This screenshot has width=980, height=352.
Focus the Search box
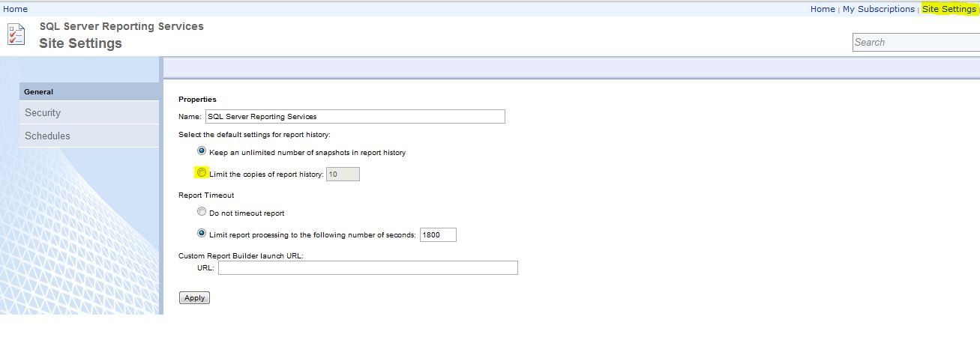click(915, 43)
